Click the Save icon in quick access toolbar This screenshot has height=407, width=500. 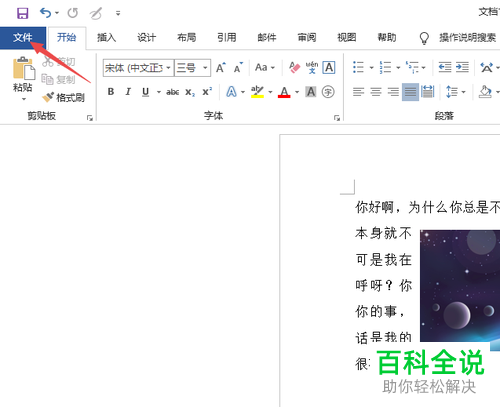click(x=23, y=13)
